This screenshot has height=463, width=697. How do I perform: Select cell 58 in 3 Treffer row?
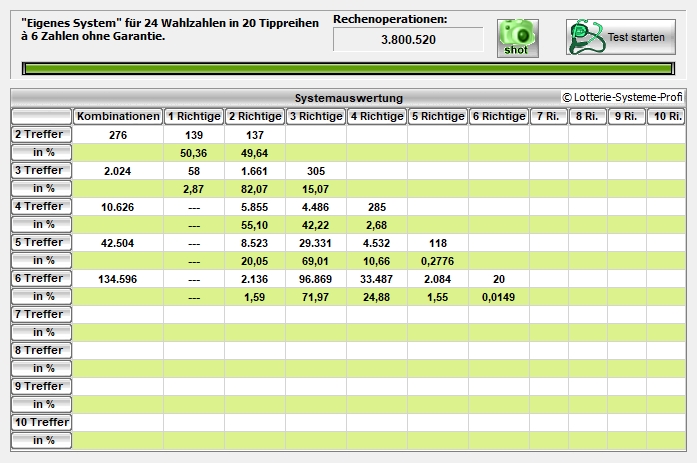click(194, 171)
